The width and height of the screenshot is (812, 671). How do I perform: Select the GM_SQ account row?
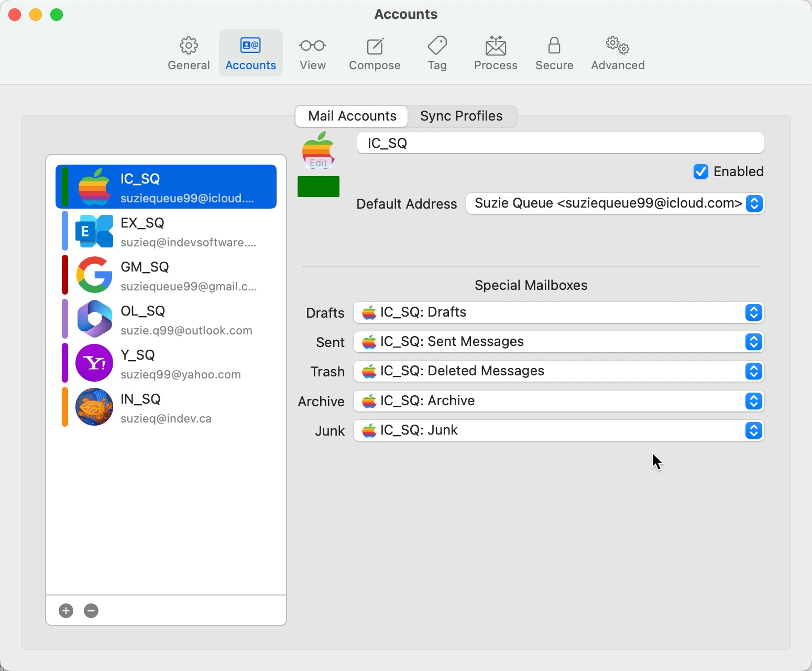pos(166,275)
